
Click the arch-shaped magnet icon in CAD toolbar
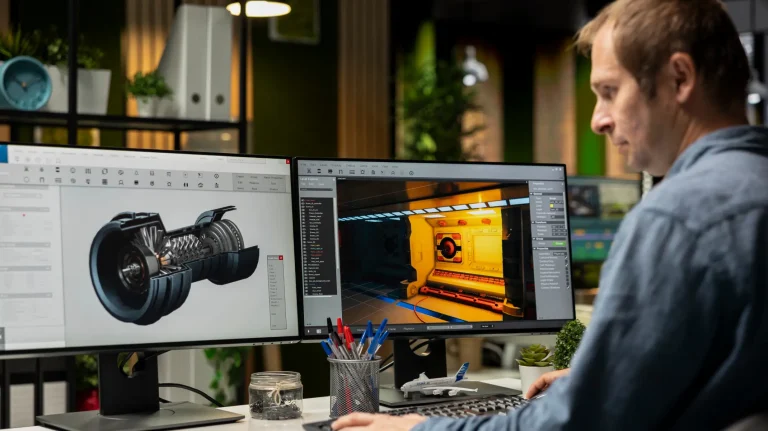pos(42,180)
